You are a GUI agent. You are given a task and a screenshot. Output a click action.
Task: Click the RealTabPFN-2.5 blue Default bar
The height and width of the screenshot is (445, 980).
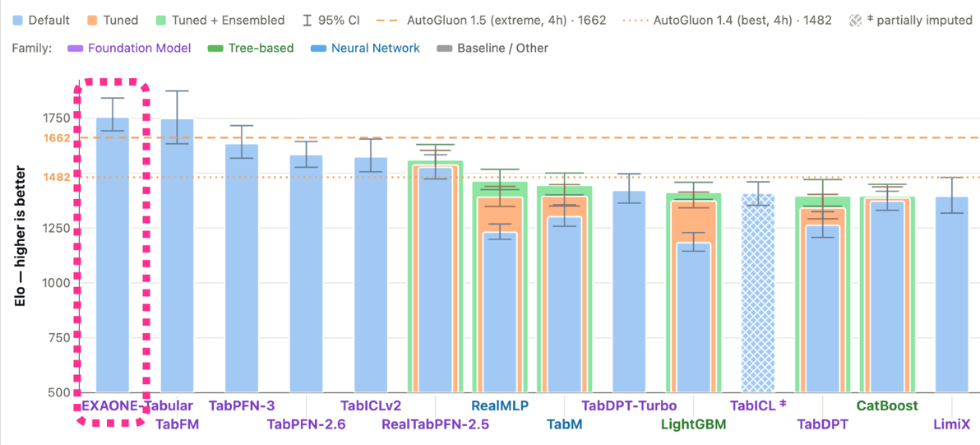point(435,280)
